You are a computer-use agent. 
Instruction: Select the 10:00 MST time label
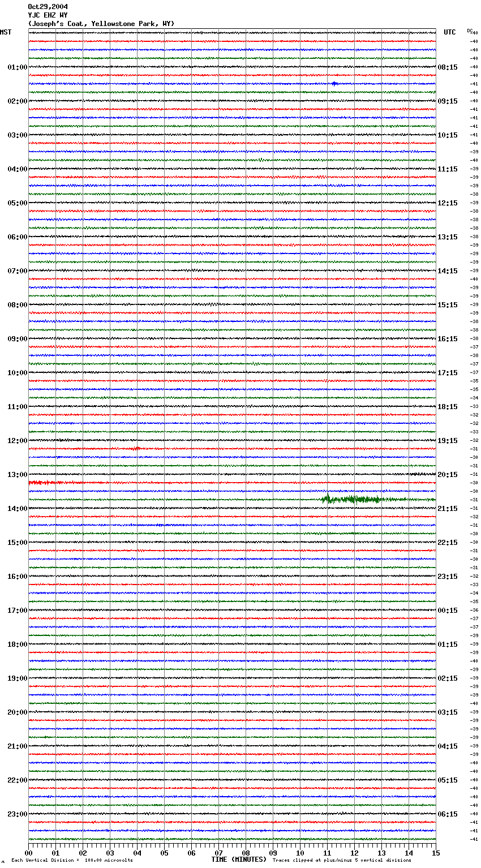[x=18, y=373]
